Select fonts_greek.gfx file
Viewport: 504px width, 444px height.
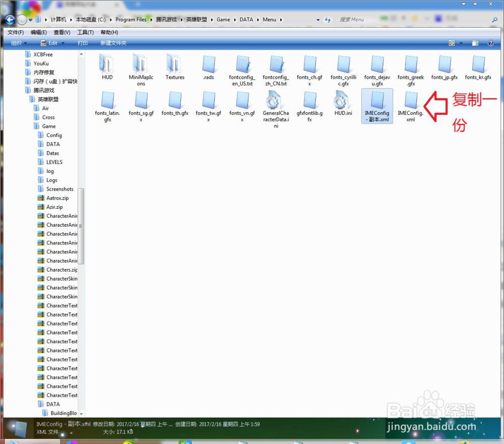[x=410, y=70]
